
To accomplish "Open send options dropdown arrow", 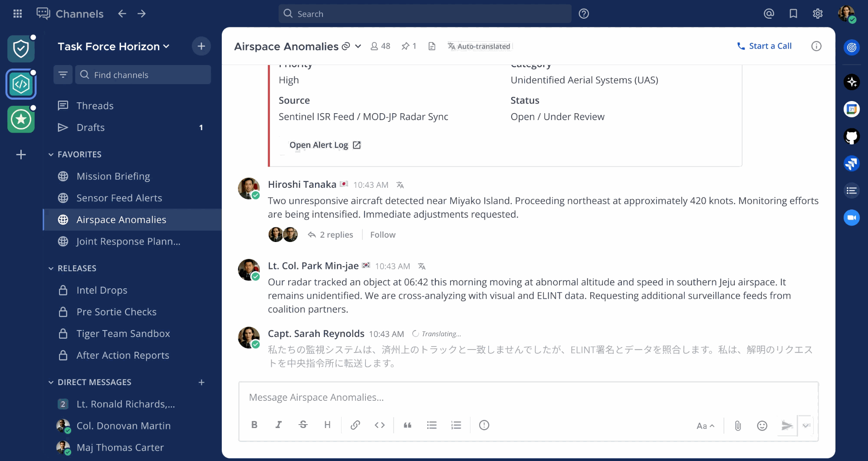I will tap(806, 425).
